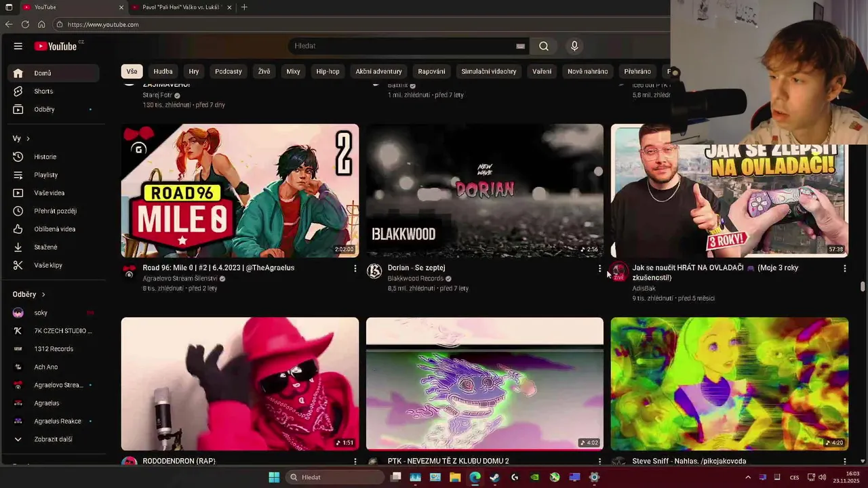The image size is (868, 488).
Task: Open options menu for RODODENDRON (RAP) video
Action: point(355,461)
